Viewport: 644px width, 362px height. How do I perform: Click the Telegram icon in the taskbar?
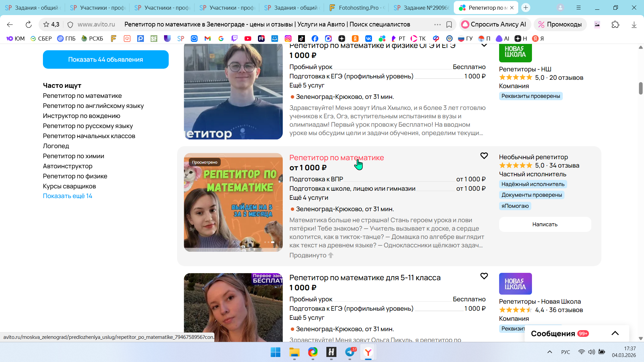pos(350,352)
